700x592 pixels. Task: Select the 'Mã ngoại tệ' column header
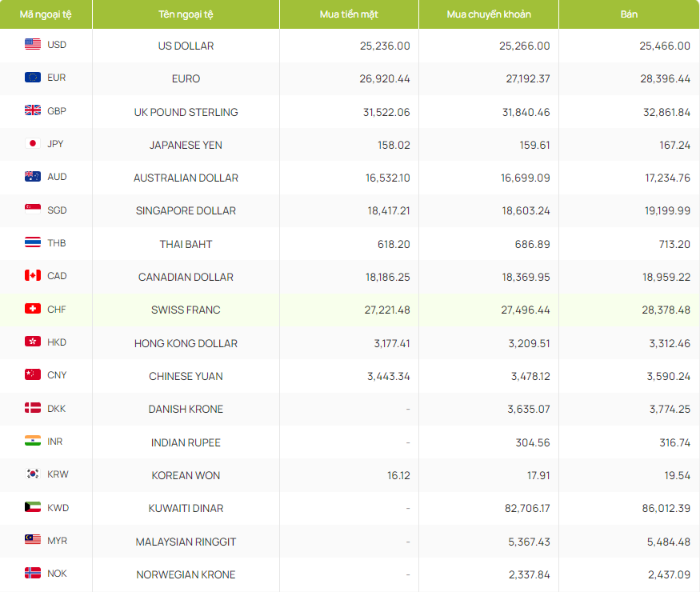tap(46, 14)
